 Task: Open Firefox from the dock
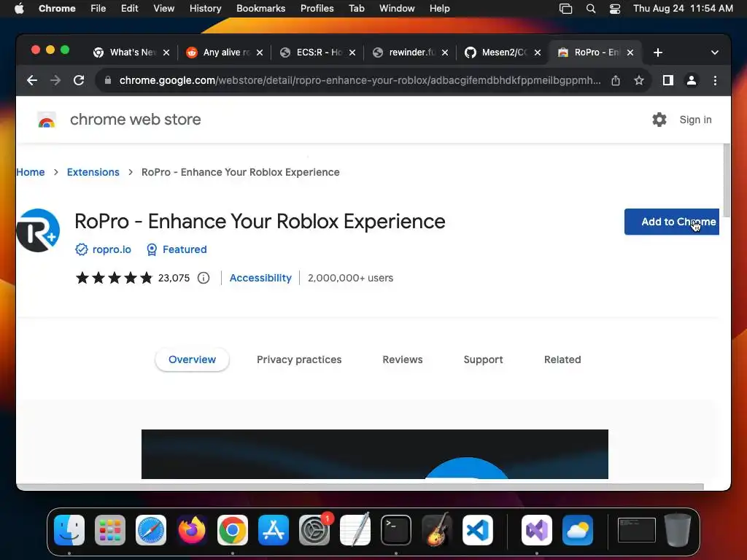pyautogui.click(x=192, y=530)
